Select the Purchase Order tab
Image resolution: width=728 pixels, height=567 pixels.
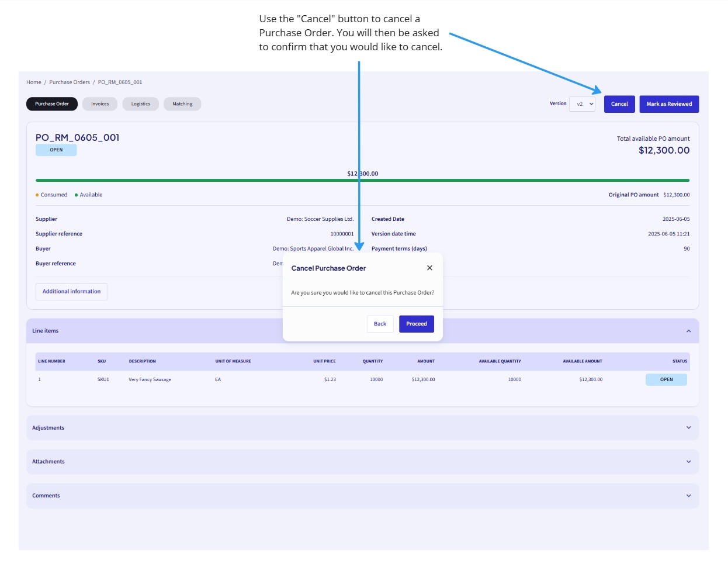click(x=51, y=103)
